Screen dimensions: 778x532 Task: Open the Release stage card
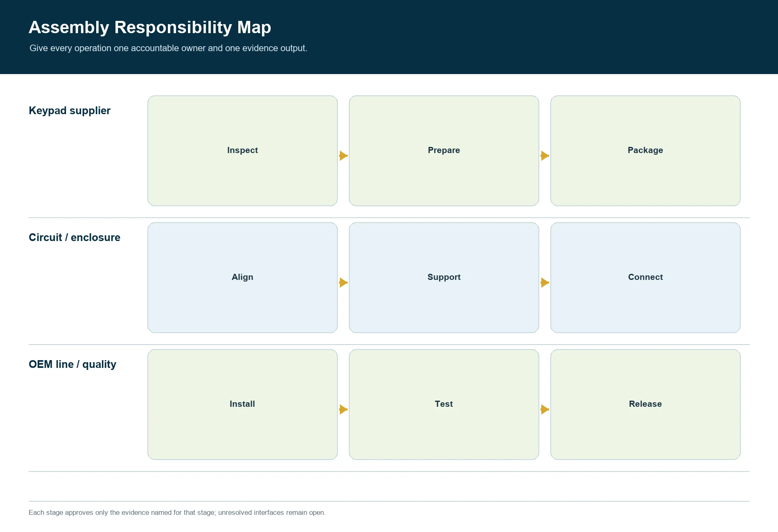(x=645, y=404)
